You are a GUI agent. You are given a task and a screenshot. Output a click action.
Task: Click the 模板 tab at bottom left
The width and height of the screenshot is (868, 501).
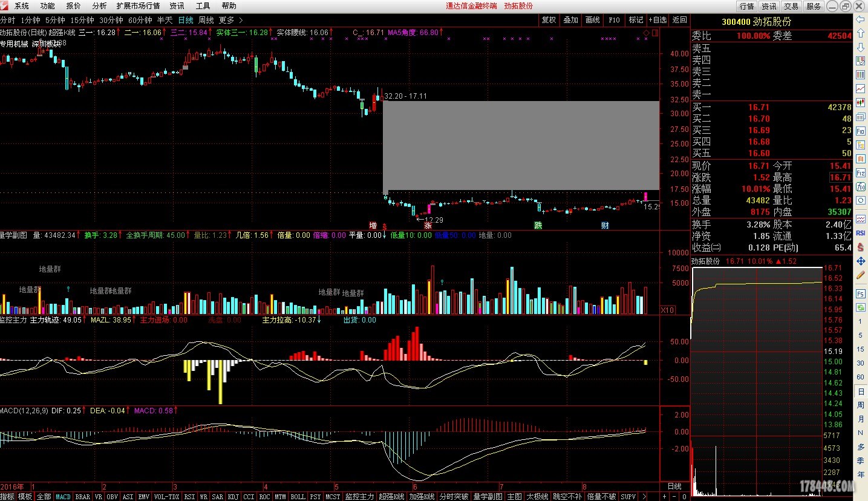pos(25,497)
